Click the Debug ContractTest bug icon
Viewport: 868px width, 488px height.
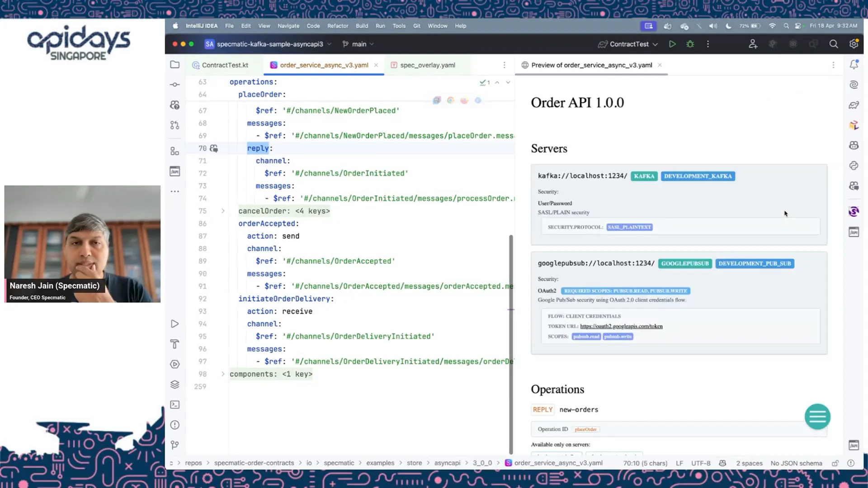pos(690,44)
